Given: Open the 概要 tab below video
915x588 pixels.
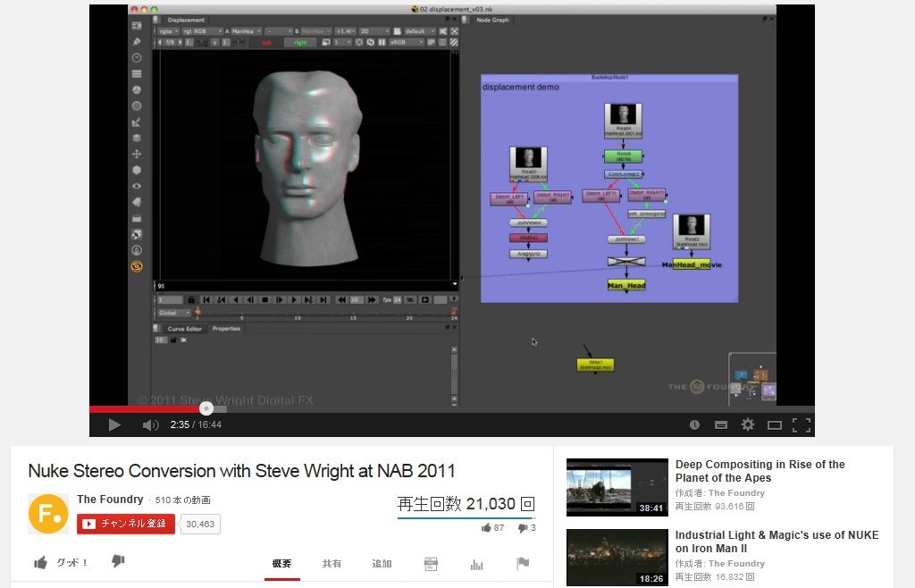Looking at the screenshot, I should click(x=281, y=564).
